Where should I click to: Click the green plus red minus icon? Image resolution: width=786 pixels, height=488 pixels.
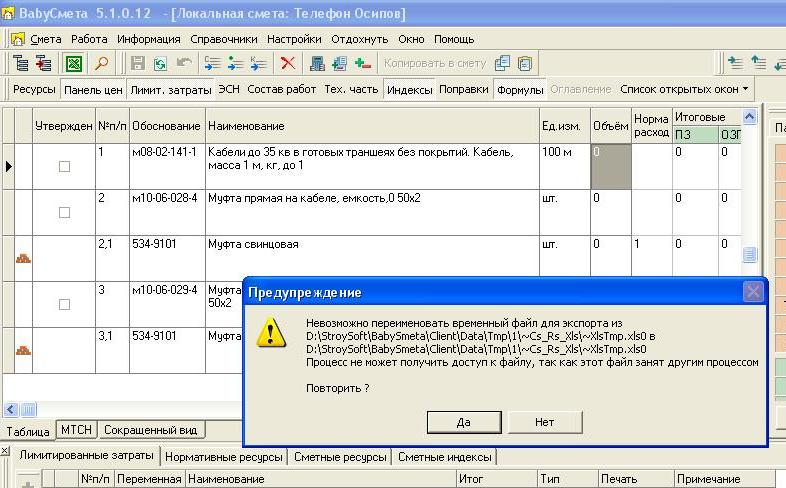(x=362, y=64)
